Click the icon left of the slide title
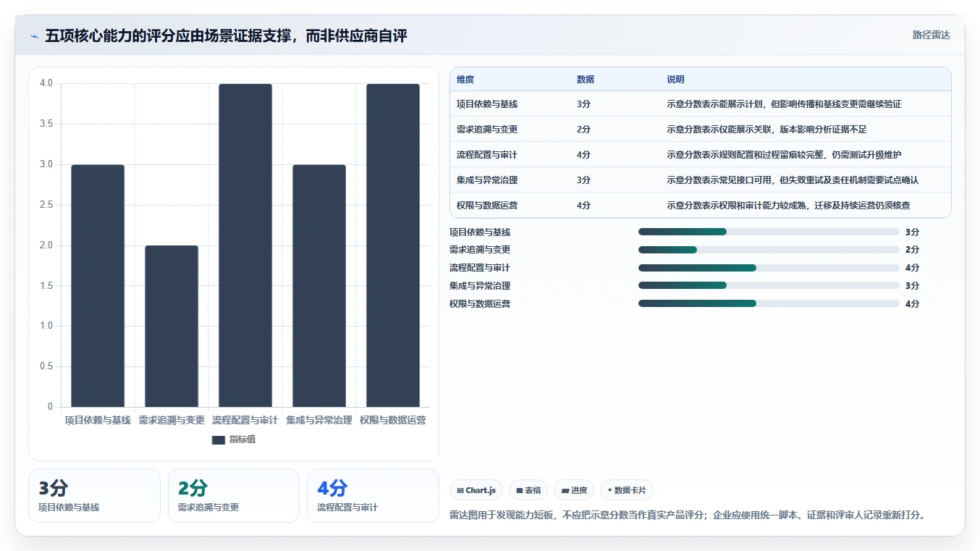The height and width of the screenshot is (551, 980). click(x=35, y=36)
